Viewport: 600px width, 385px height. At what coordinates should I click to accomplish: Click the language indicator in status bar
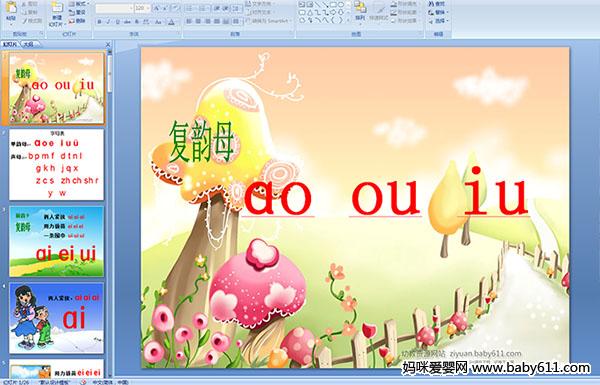pos(111,382)
